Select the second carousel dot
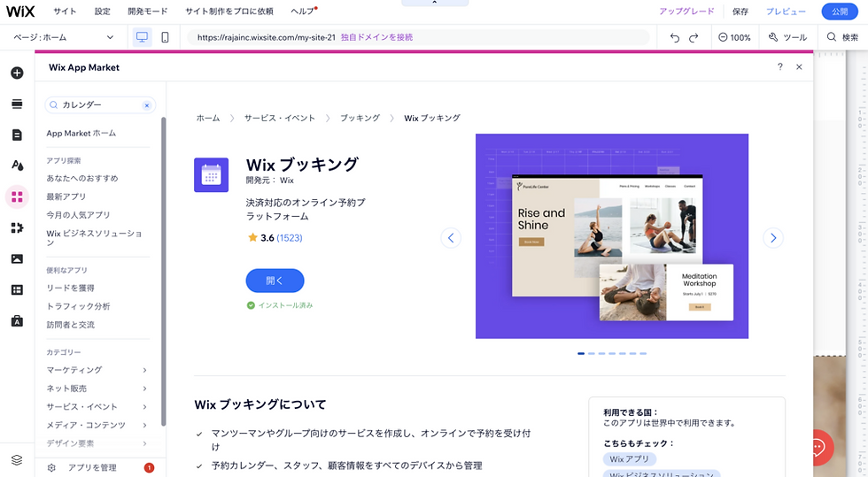 (x=592, y=354)
